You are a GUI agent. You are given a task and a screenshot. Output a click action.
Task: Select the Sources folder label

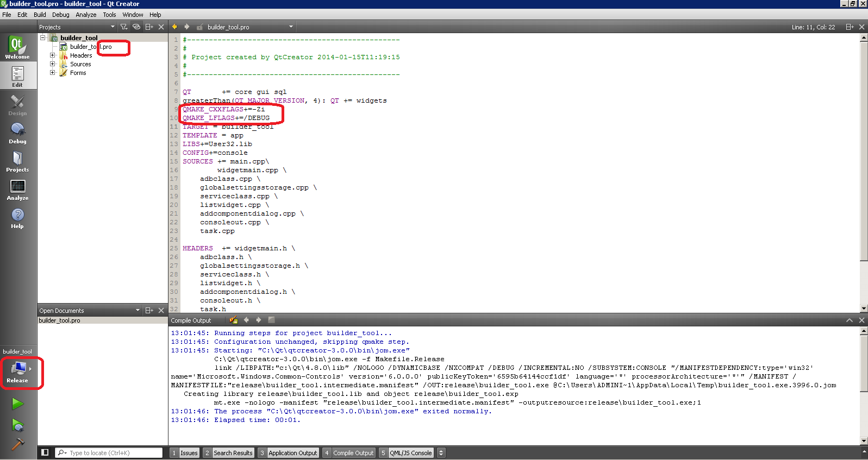point(80,64)
